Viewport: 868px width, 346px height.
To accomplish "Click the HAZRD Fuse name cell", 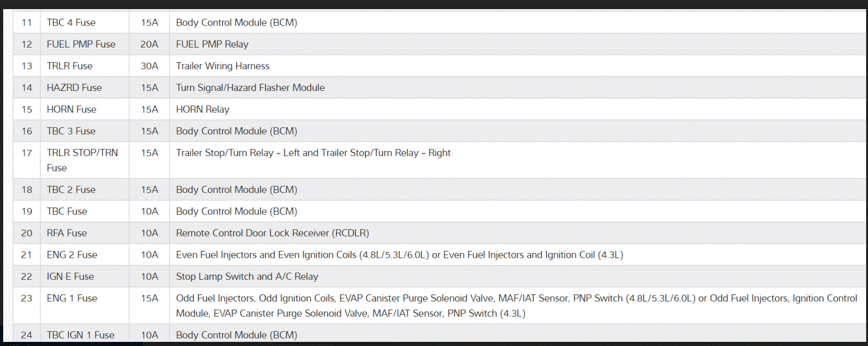I will pos(74,88).
